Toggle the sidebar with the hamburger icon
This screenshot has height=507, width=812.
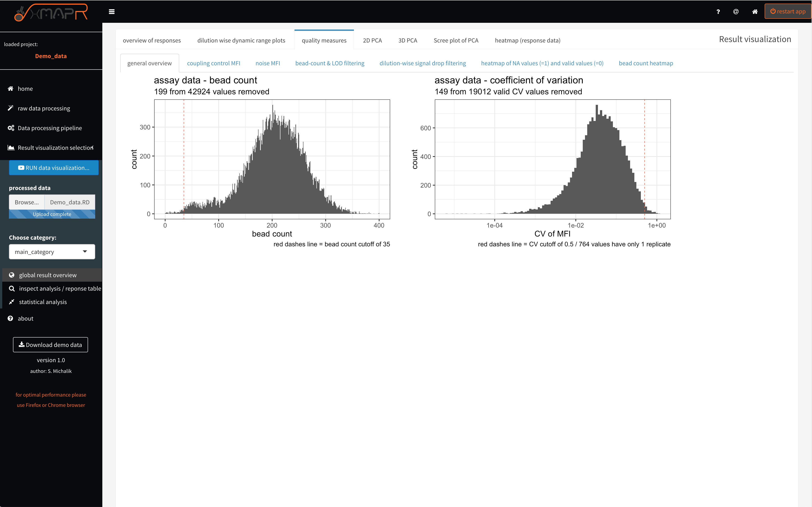pyautogui.click(x=112, y=11)
